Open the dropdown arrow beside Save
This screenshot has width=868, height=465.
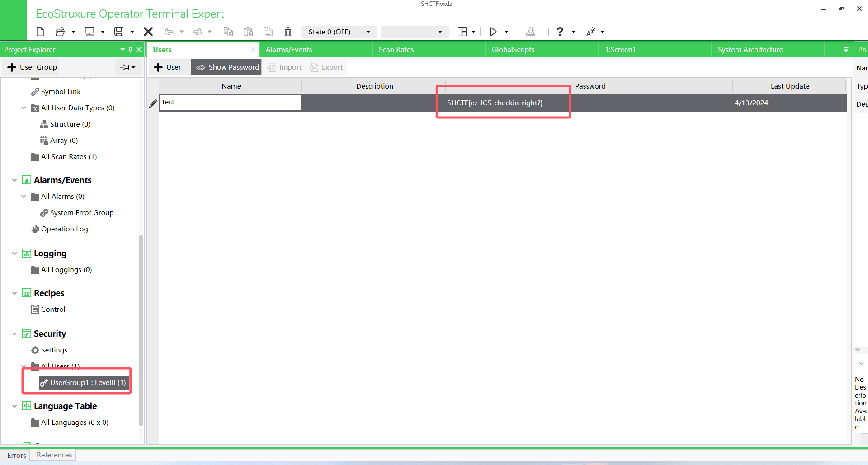tap(132, 32)
